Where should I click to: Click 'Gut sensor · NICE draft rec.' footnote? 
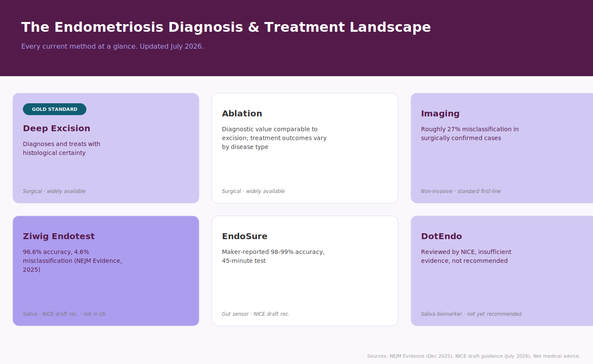coord(256,314)
